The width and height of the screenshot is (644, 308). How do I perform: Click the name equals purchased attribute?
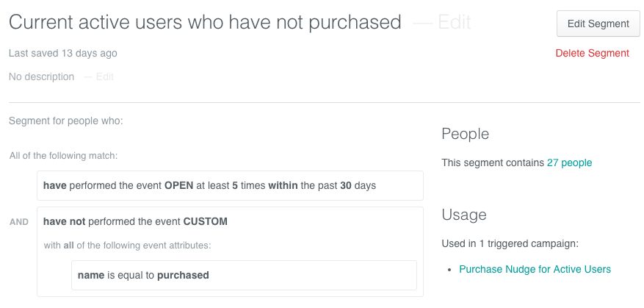[244, 275]
